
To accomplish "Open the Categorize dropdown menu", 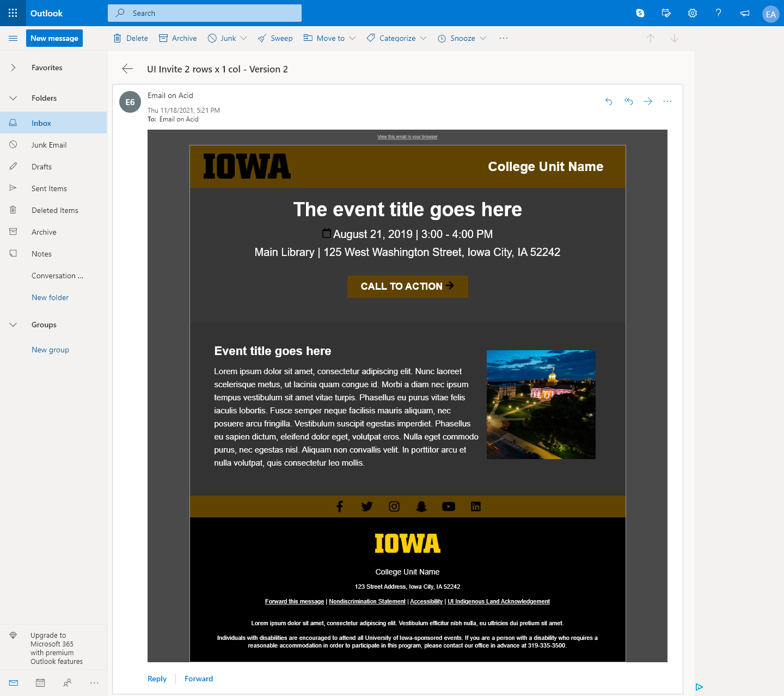I will (x=424, y=38).
